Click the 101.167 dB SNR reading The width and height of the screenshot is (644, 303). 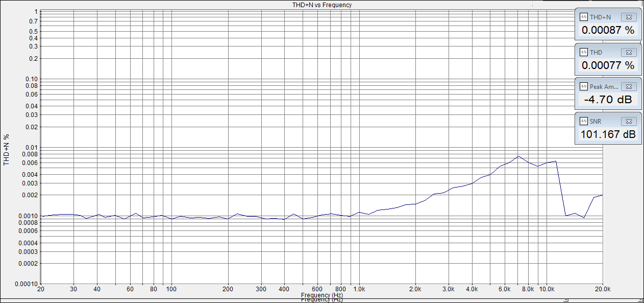click(608, 135)
